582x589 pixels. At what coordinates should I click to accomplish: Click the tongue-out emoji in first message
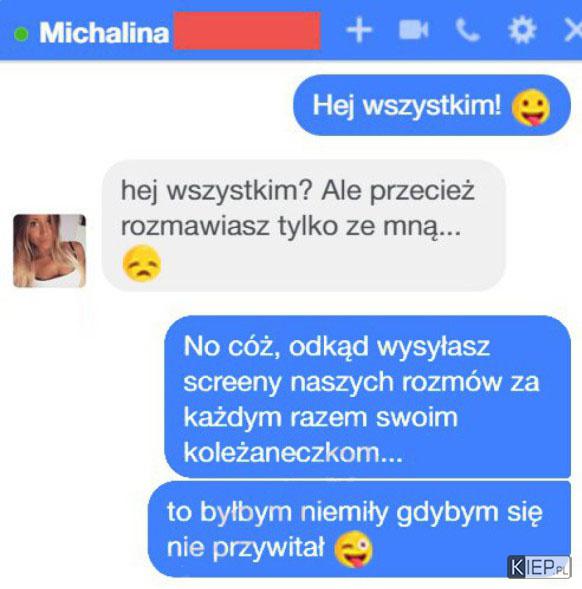[531, 107]
